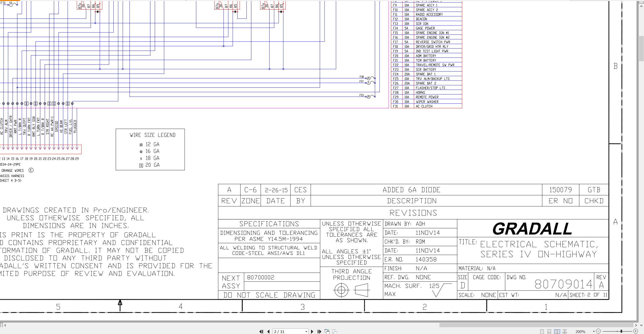Image resolution: width=644 pixels, height=334 pixels.
Task: Click the revision date 2-26-15
Action: 276,190
